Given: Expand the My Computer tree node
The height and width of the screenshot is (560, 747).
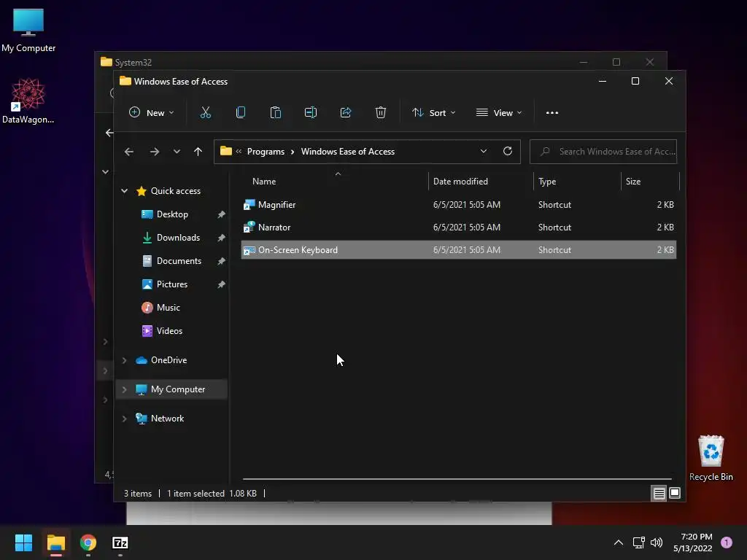Looking at the screenshot, I should pos(124,389).
